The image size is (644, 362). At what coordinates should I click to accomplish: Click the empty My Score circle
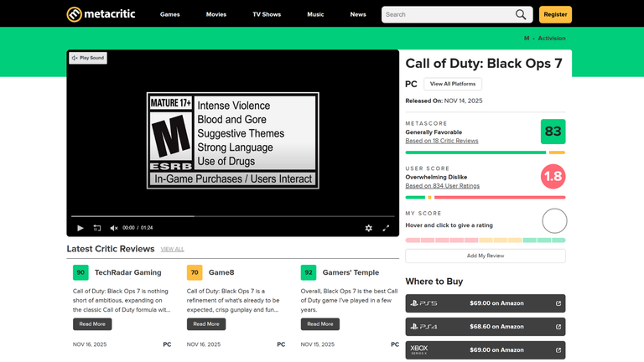(x=554, y=221)
